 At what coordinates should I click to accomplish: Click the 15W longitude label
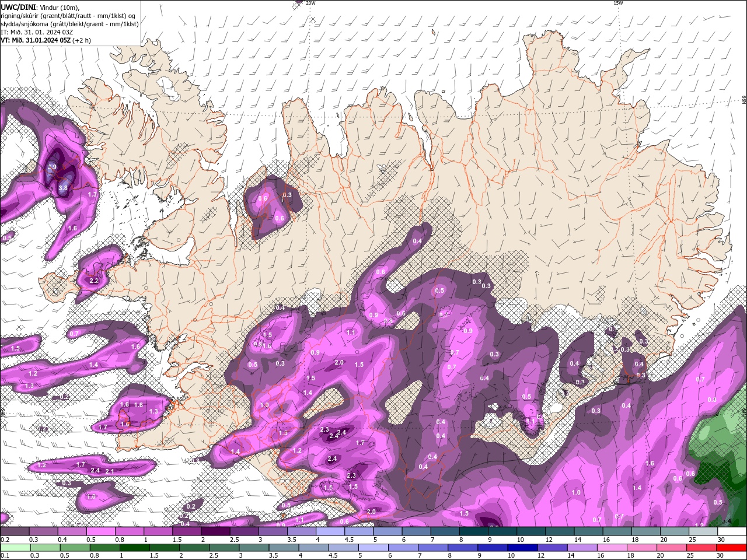[x=618, y=3]
